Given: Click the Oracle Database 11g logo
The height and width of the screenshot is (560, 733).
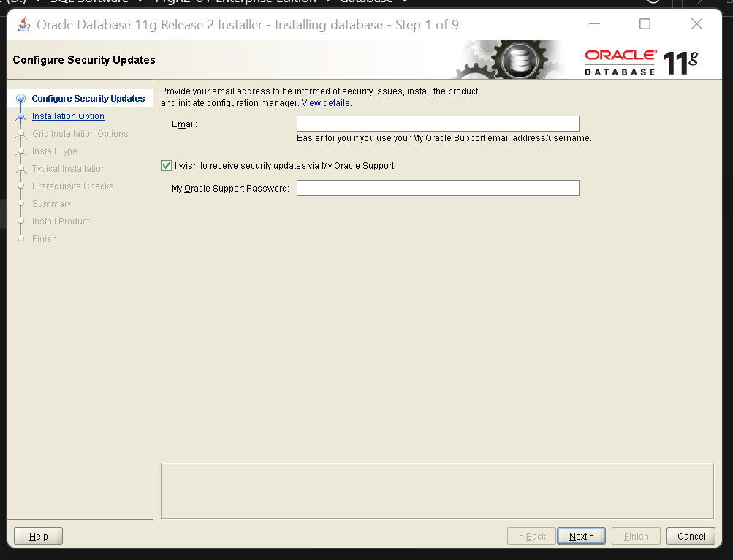Looking at the screenshot, I should (642, 63).
